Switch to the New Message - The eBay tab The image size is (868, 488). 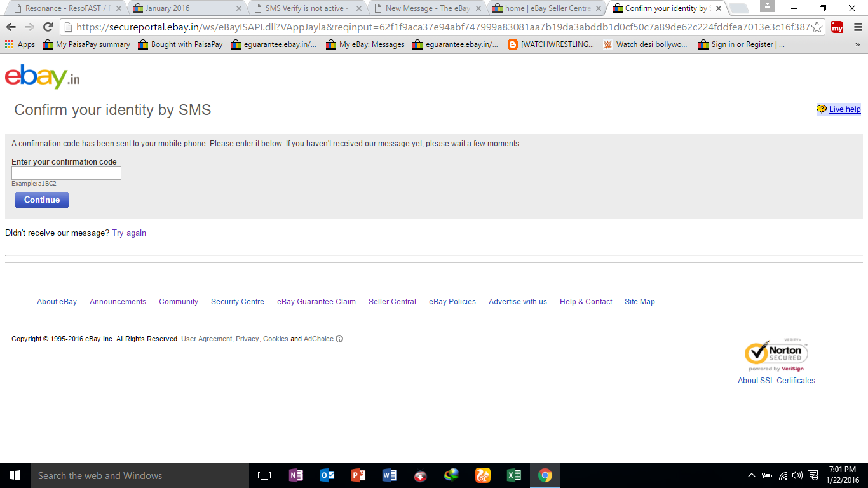427,8
